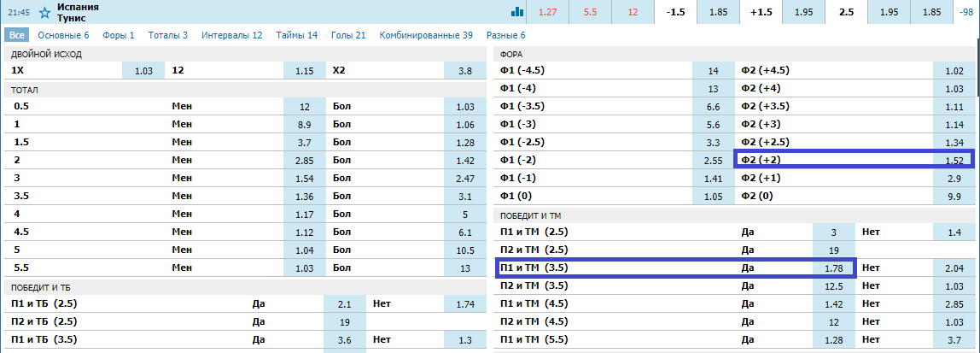This screenshot has height=353, width=980.
Task: Pick away win odds 12 in header
Action: coord(633,12)
